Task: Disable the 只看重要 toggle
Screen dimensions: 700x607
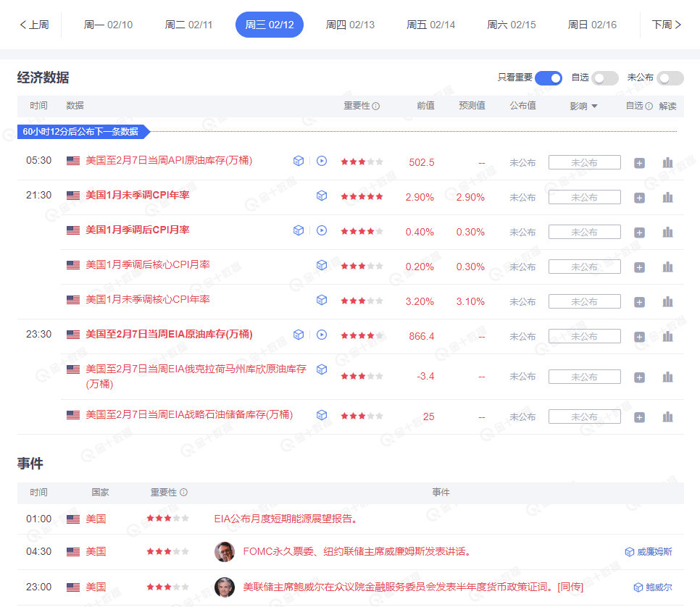Action: pos(548,78)
